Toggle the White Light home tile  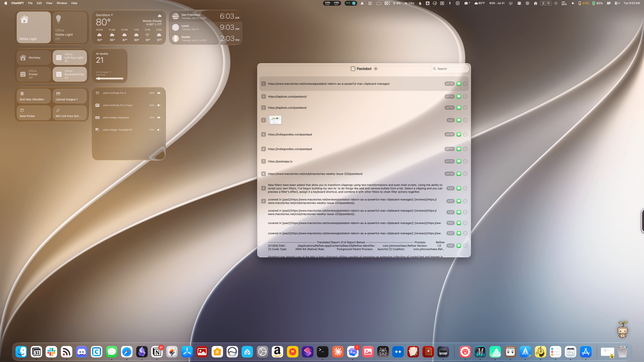(x=34, y=27)
